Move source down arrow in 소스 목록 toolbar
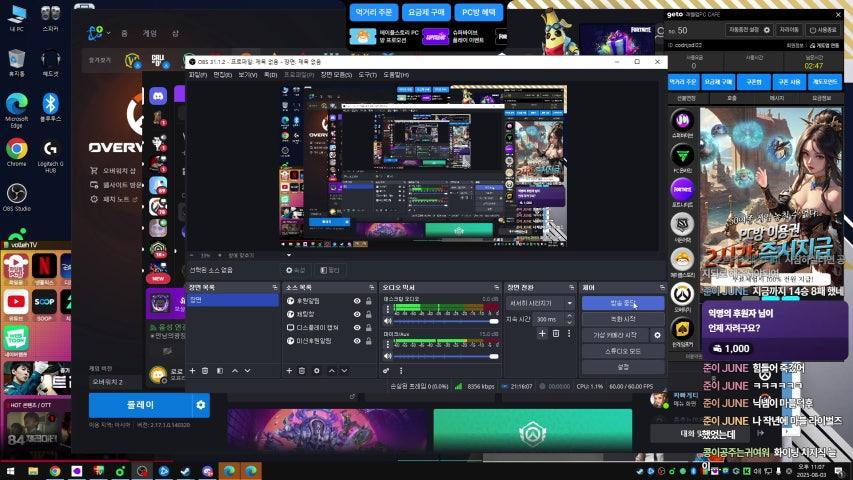 (344, 371)
